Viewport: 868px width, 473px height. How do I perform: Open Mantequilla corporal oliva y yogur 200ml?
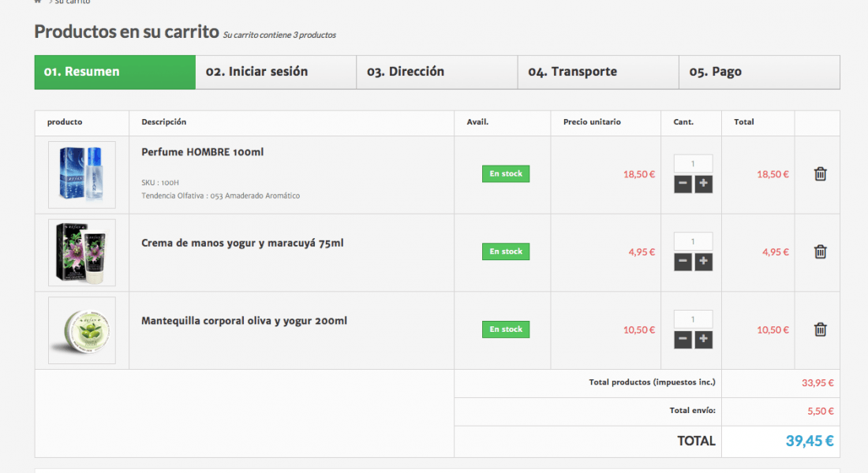244,321
